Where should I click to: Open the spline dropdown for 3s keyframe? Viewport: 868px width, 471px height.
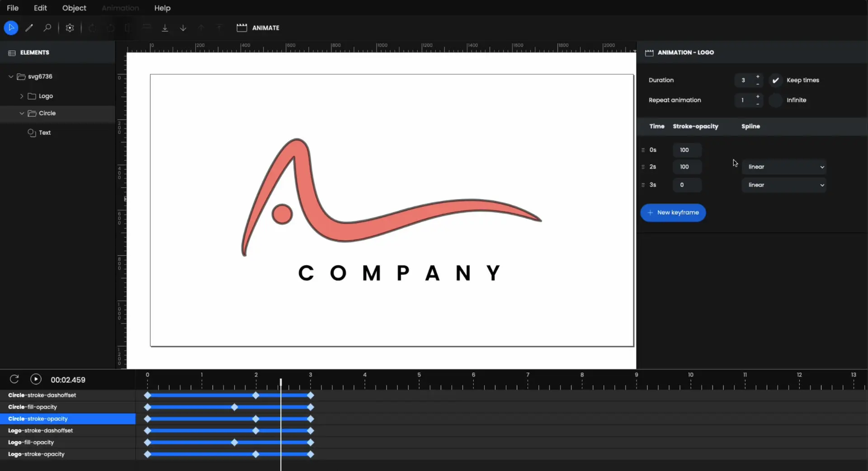(784, 185)
